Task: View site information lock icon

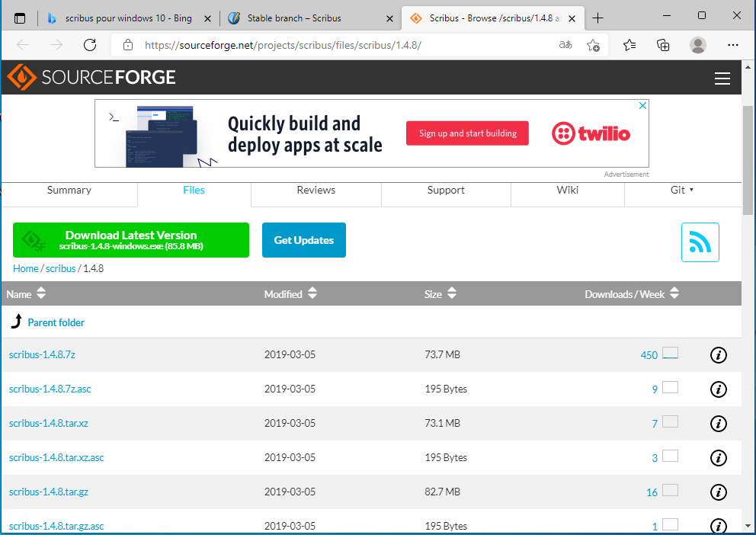Action: (128, 45)
